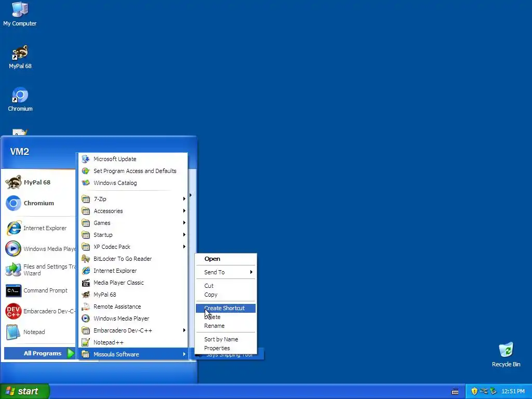The image size is (532, 399).
Task: Click the taskbar clock showing 12:51 PM
Action: [x=513, y=391]
